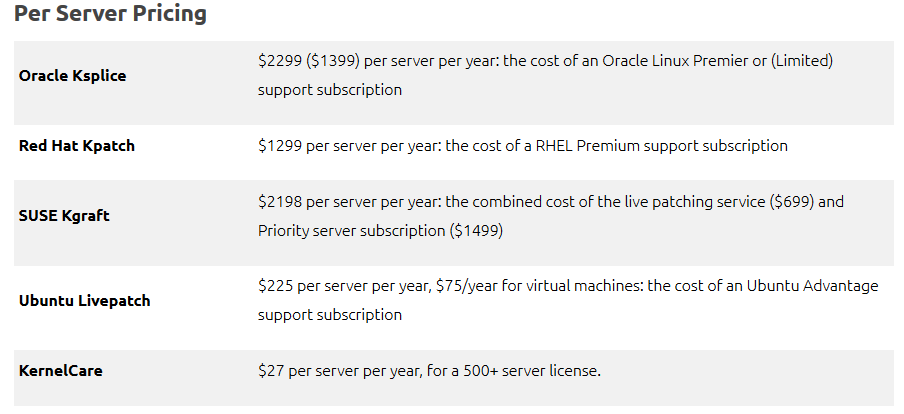
Task: Click the Oracle Ksplice row label
Action: tap(72, 75)
